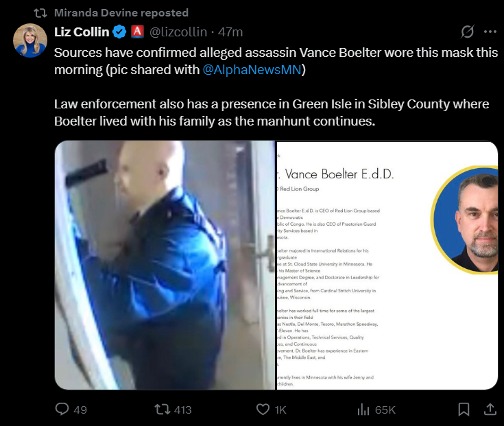Image resolution: width=504 pixels, height=426 pixels.
Task: Click the @lizcollin handle
Action: [178, 32]
